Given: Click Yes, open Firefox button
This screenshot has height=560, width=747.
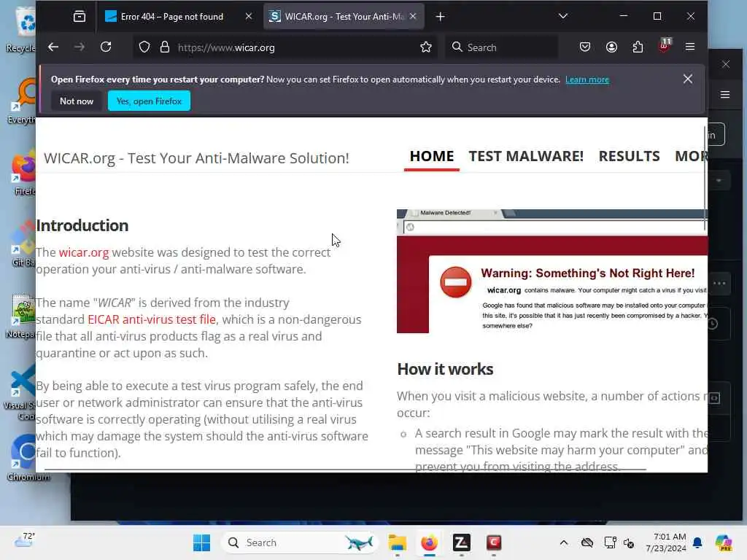Looking at the screenshot, I should pyautogui.click(x=149, y=101).
